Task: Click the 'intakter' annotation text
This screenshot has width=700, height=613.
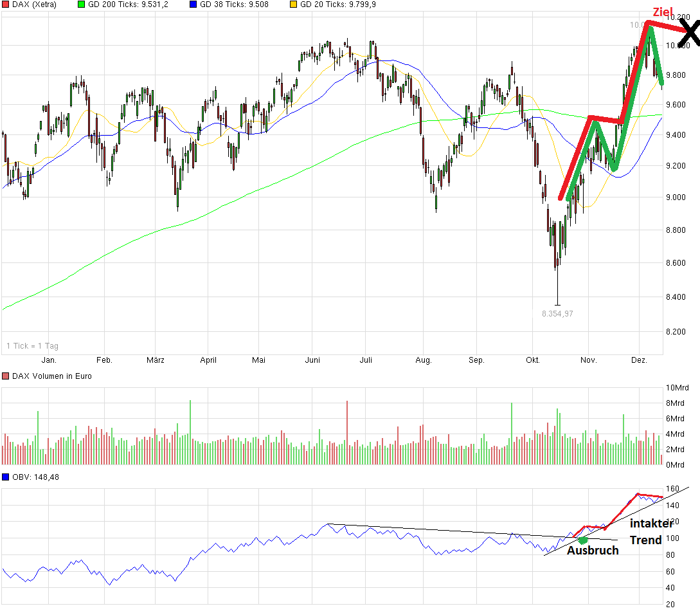Action: pos(651,523)
